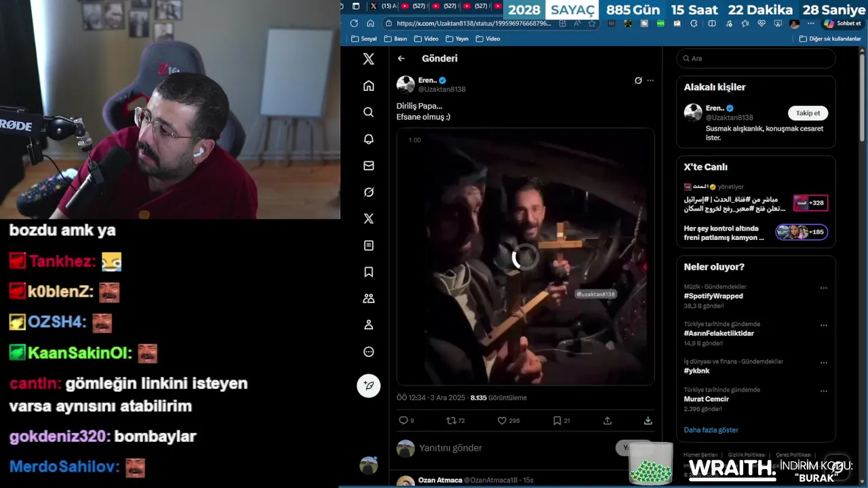The image size is (868, 488).
Task: Switch to the X (15) browser tab
Action: [x=384, y=6]
